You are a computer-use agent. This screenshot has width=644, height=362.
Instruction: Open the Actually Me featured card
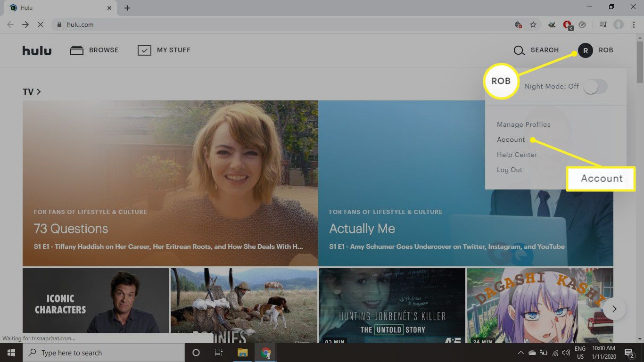tap(466, 183)
